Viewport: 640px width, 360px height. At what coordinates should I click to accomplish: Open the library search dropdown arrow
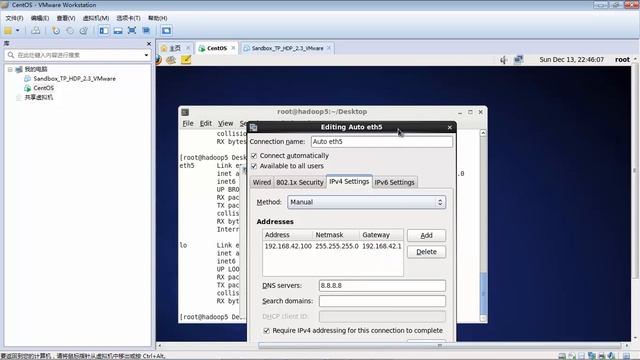(146, 55)
